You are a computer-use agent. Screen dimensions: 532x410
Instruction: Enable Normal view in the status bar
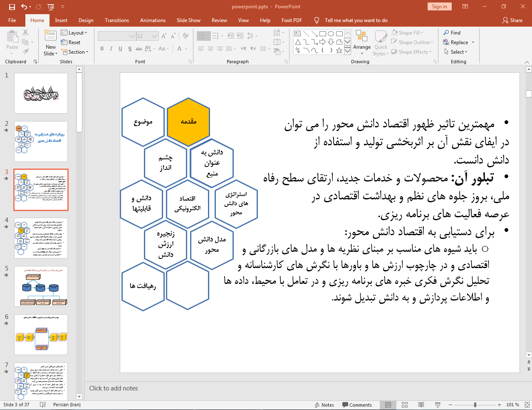click(x=388, y=405)
